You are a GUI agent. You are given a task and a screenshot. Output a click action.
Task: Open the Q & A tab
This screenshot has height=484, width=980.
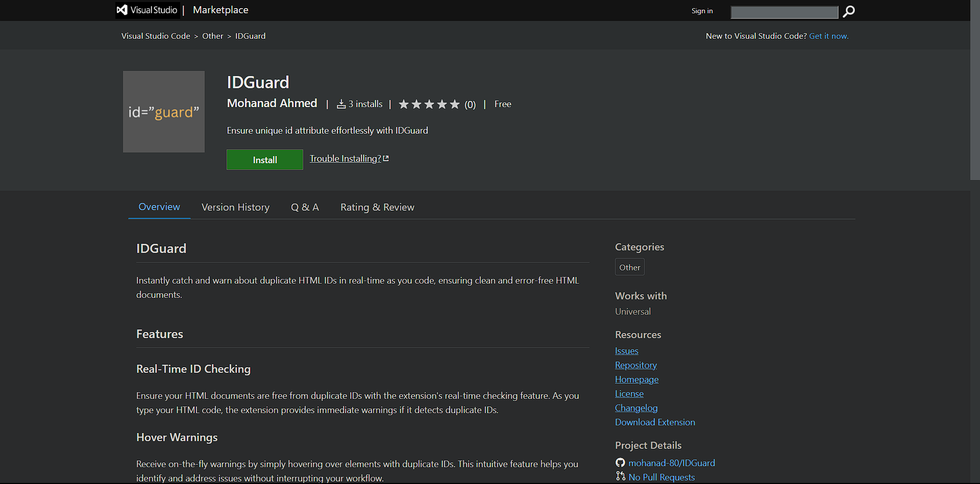point(305,207)
